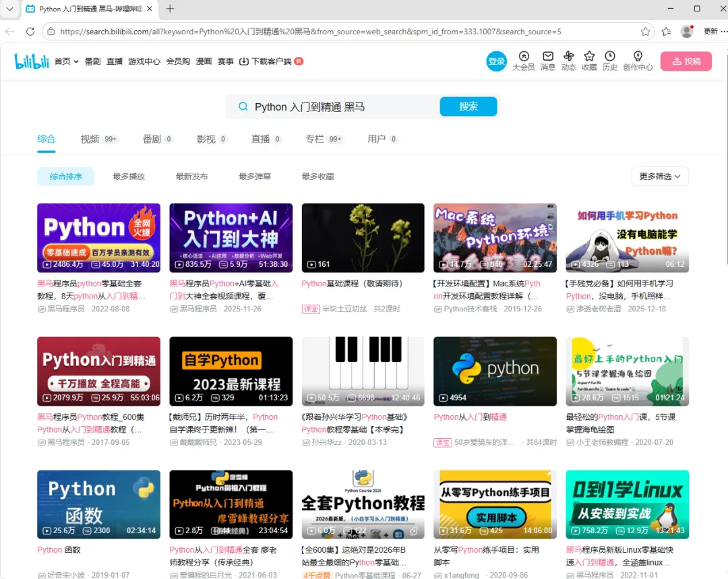Screen dimensions: 728x579
Task: Switch to the 综合 results tab
Action: (46, 139)
